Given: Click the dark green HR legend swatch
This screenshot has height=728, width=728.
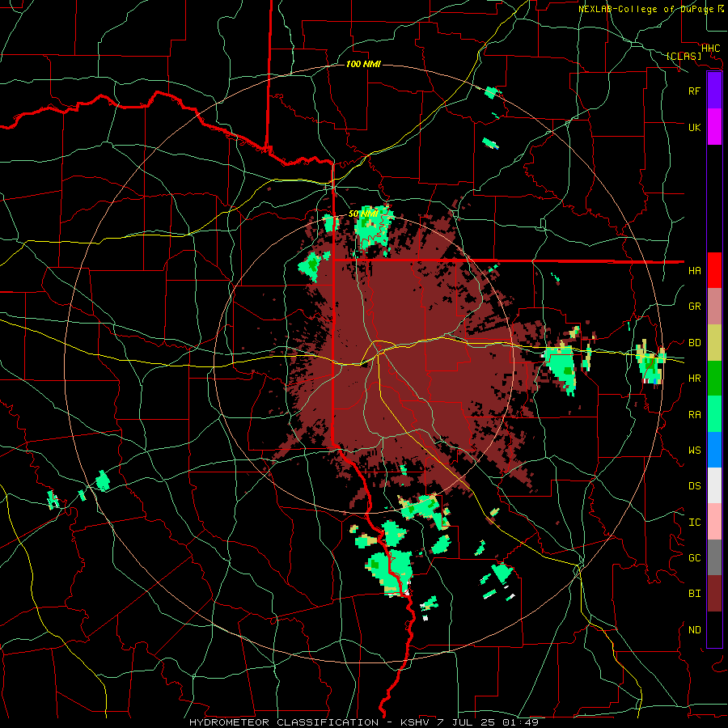Looking at the screenshot, I should [x=714, y=378].
